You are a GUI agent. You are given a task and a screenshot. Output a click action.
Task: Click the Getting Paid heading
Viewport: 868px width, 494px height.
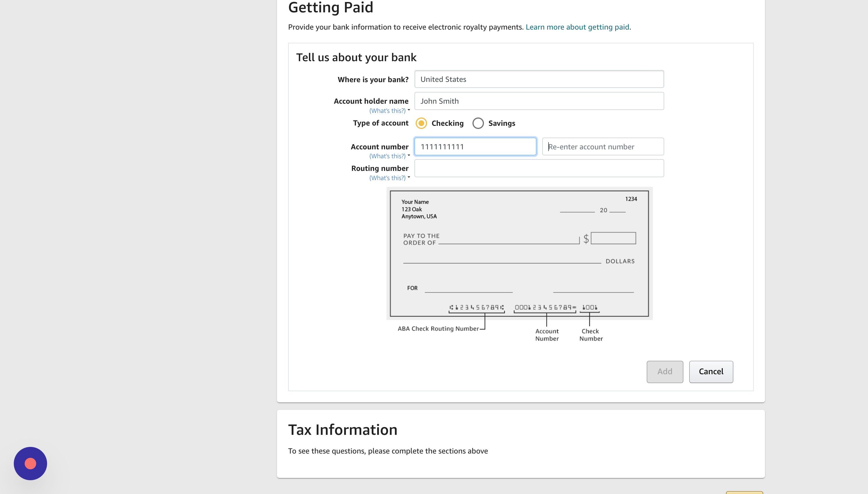[331, 7]
